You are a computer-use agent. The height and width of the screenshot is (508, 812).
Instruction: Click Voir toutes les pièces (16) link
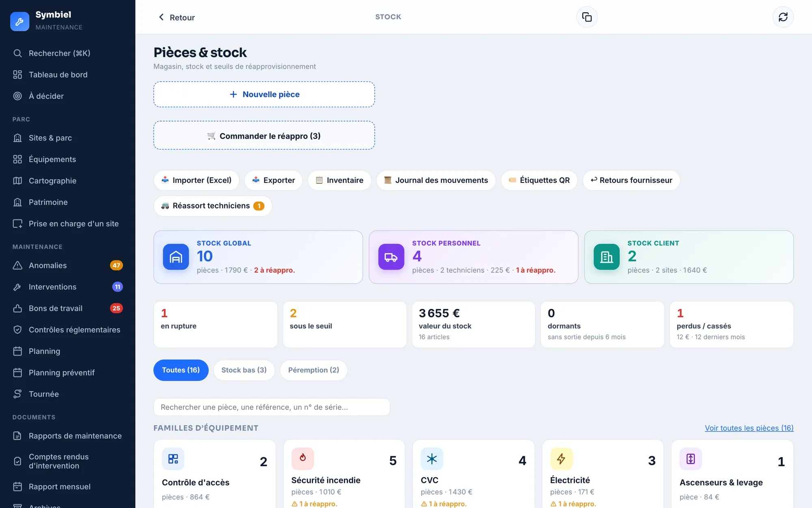(749, 428)
